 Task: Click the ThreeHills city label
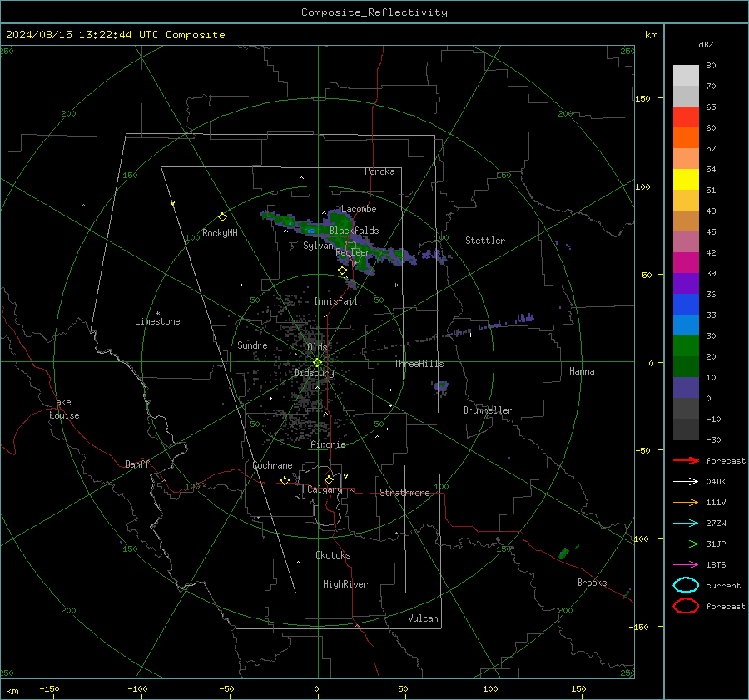[x=419, y=364]
